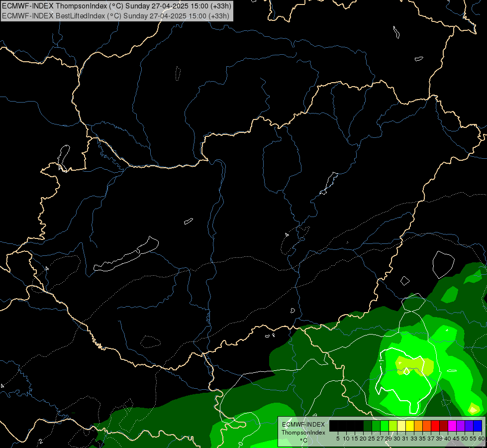Pick dark green swatch between 20 and 25
Viewport: 487px width, 448px height.
tap(368, 426)
